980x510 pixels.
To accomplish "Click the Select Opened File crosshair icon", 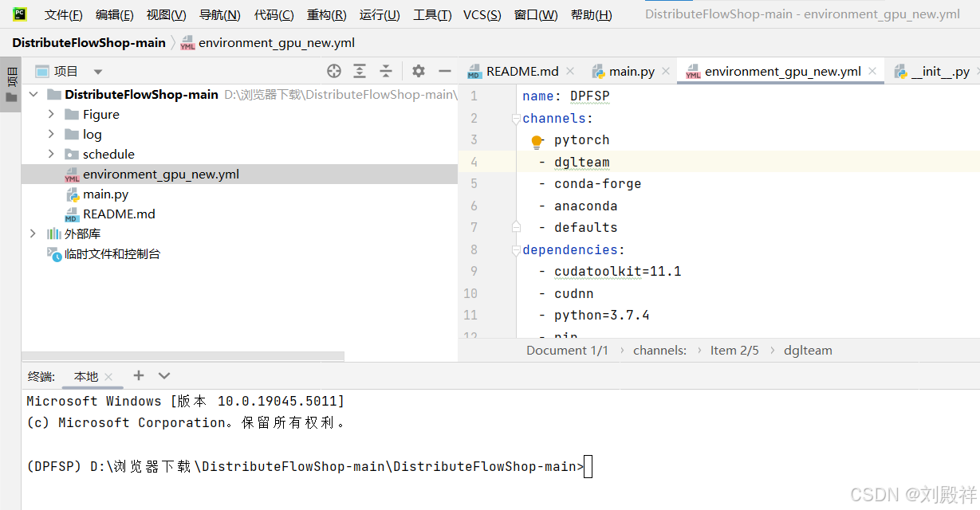I will pos(333,71).
